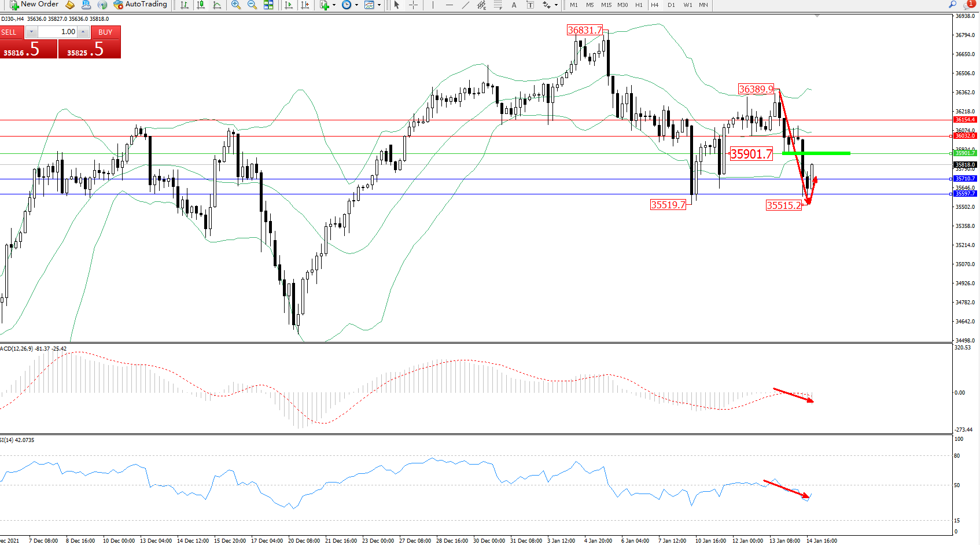Select the trendline drawing tool

pyautogui.click(x=465, y=5)
